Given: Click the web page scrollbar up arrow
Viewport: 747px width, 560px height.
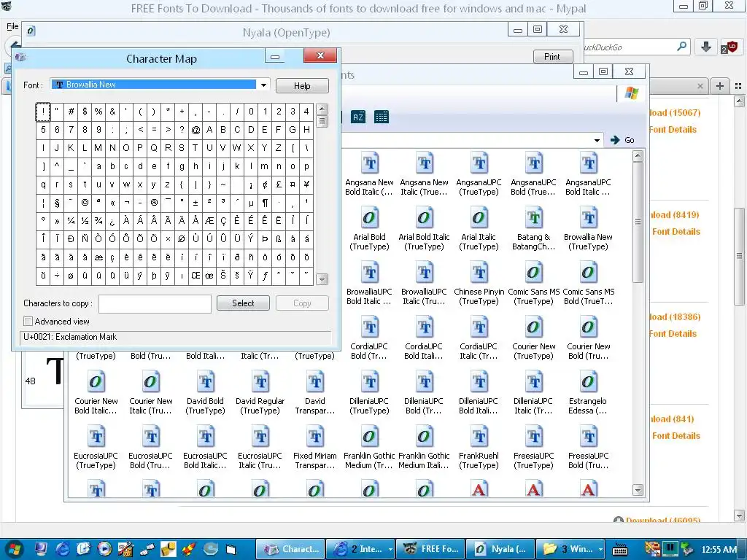Looking at the screenshot, I should point(739,101).
